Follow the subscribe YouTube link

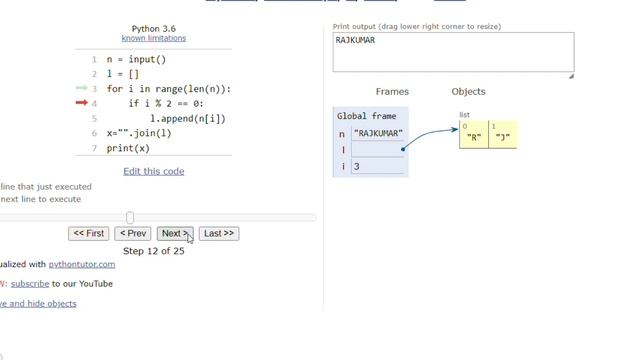point(30,284)
